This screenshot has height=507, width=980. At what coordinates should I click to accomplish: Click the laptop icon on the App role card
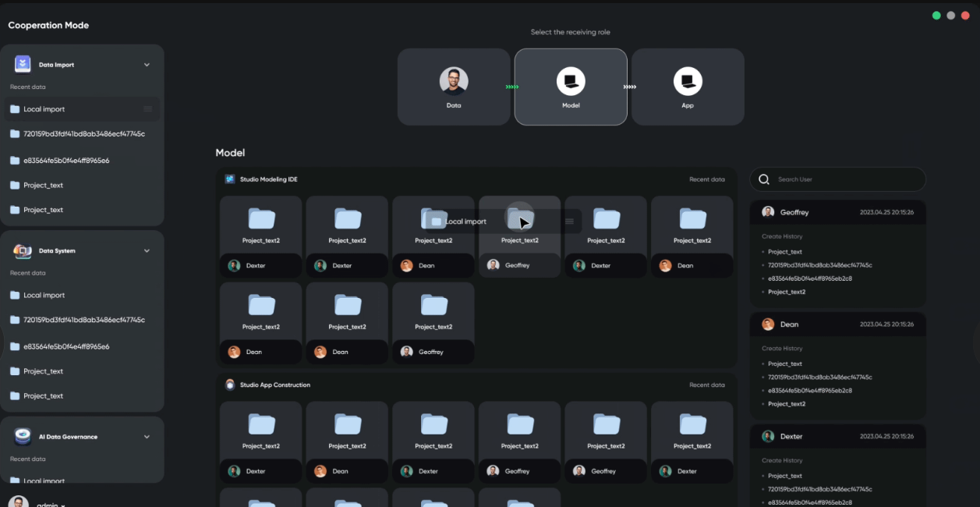coord(688,81)
